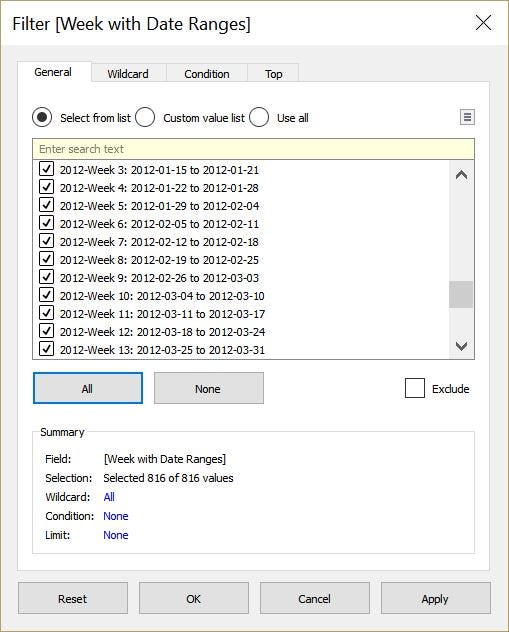The width and height of the screenshot is (509, 632).
Task: Select the 'Select from list' radio button
Action: [42, 117]
